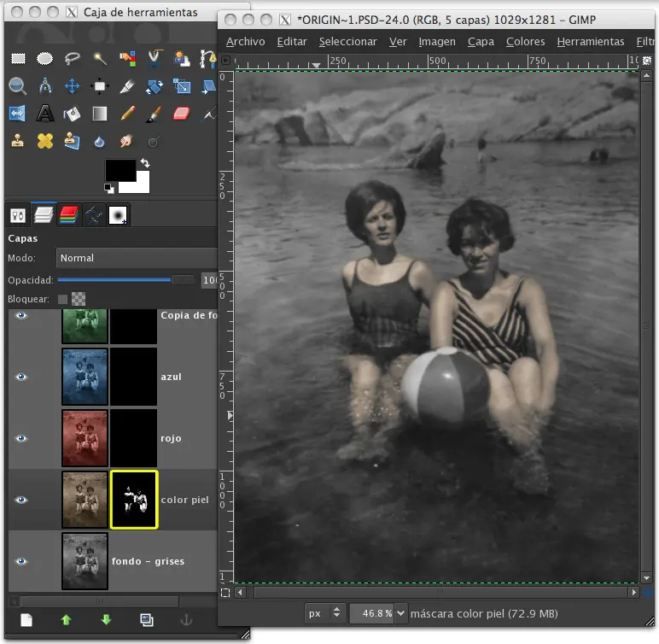Open the Seleccionar menu
The image size is (659, 644).
click(347, 42)
